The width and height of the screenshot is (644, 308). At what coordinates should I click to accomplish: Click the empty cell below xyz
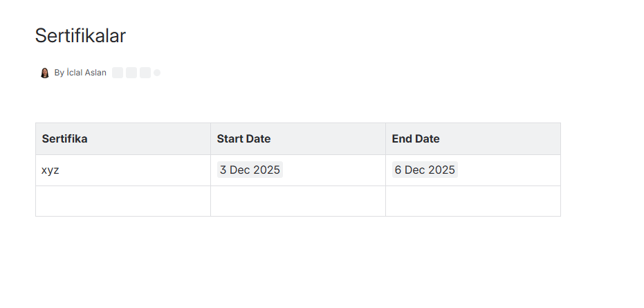(123, 201)
